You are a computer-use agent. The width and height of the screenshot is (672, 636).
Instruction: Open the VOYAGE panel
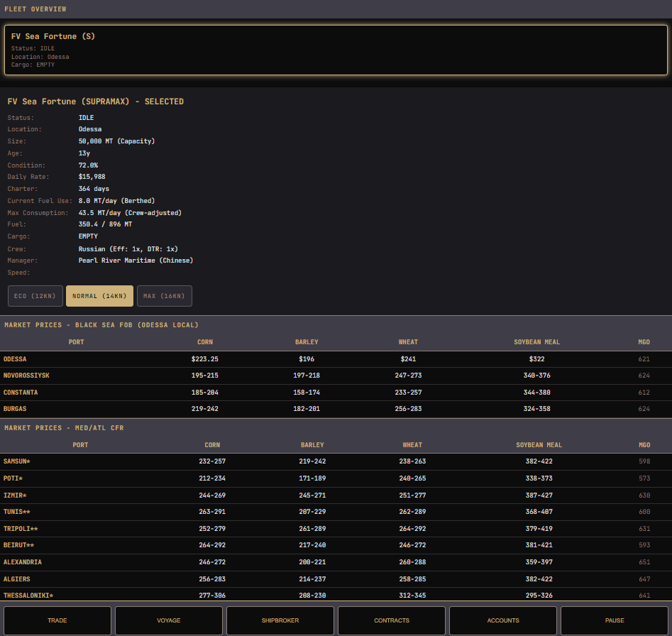[x=169, y=620]
